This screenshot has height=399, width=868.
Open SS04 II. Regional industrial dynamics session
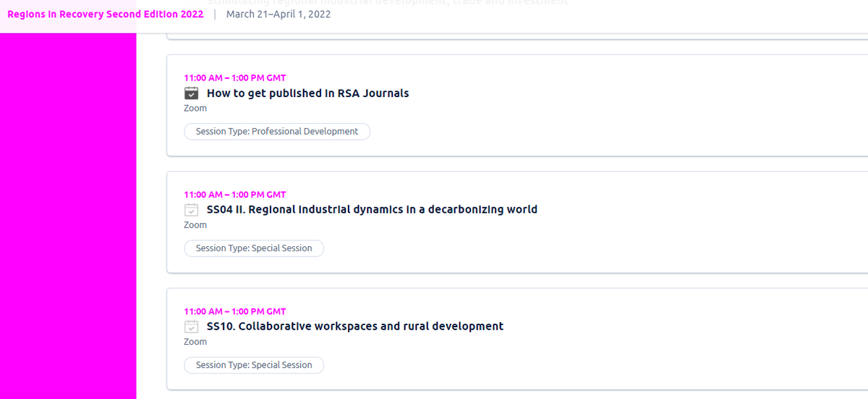(372, 209)
